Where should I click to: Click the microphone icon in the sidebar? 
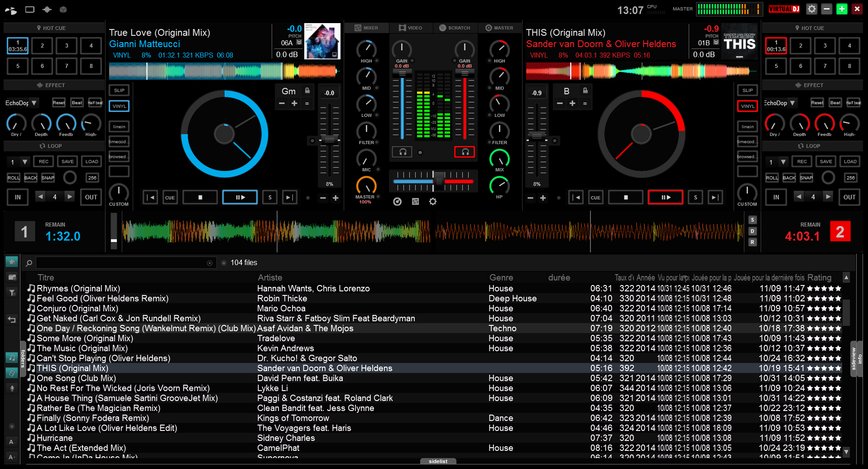click(12, 388)
